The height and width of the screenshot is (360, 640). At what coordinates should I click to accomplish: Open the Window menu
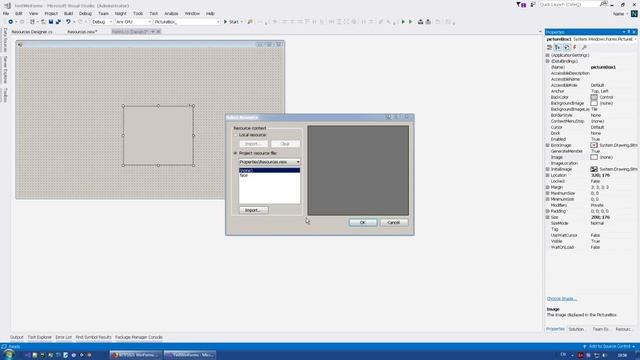pyautogui.click(x=192, y=13)
